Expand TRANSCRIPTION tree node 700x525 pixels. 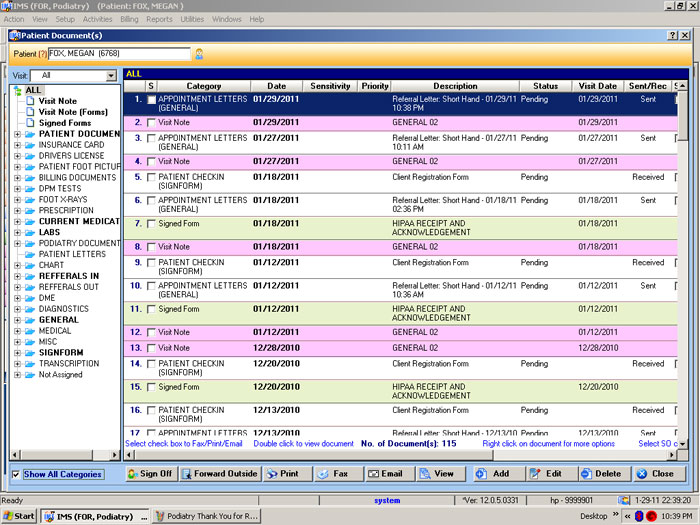tap(17, 364)
